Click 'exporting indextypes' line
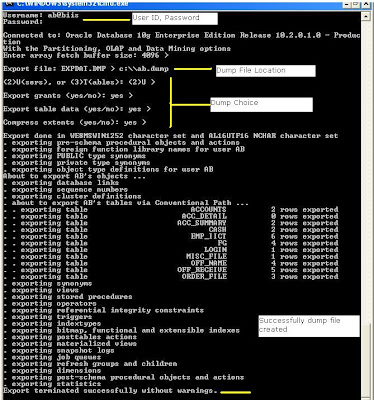 [x=52, y=323]
